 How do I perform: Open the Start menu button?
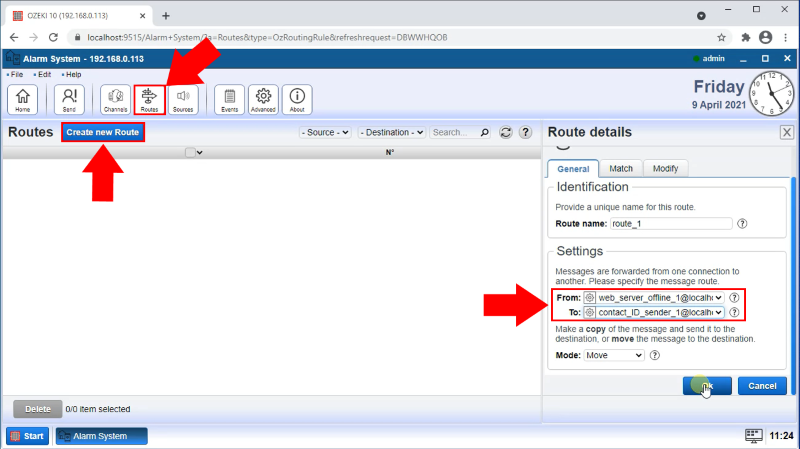(x=28, y=436)
